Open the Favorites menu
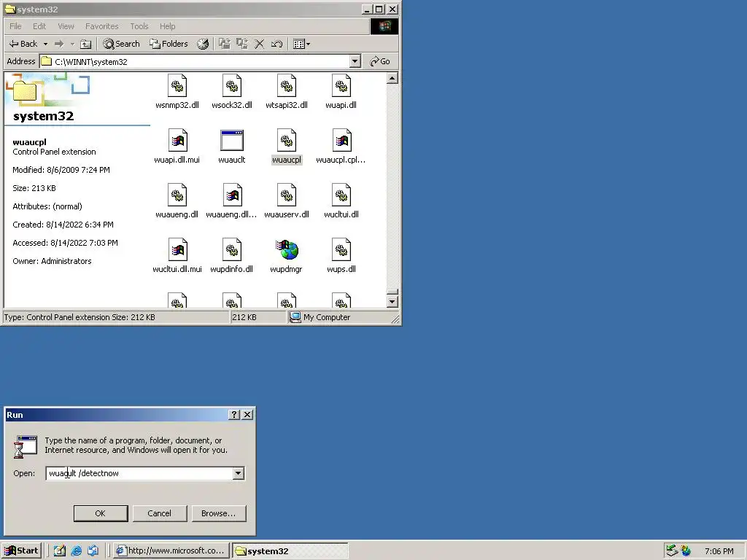Viewport: 747px width, 560px height. pyautogui.click(x=102, y=26)
